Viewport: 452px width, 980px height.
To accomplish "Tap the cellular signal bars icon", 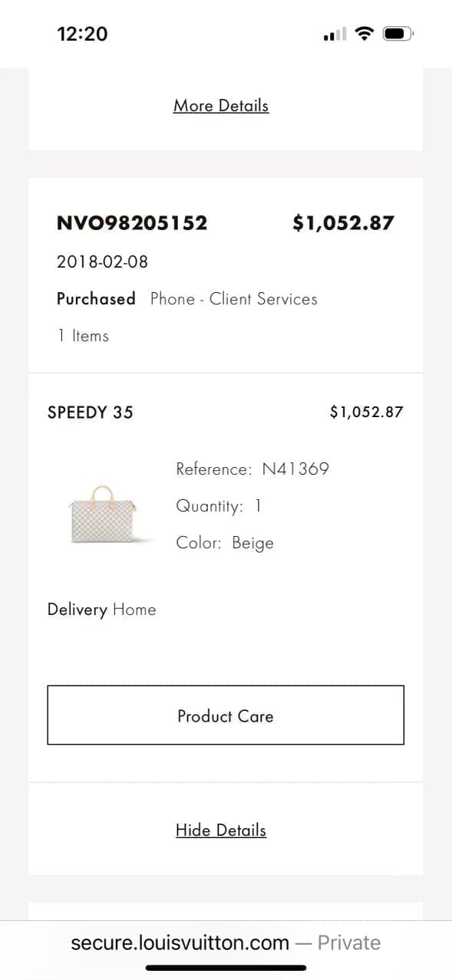I will point(335,35).
